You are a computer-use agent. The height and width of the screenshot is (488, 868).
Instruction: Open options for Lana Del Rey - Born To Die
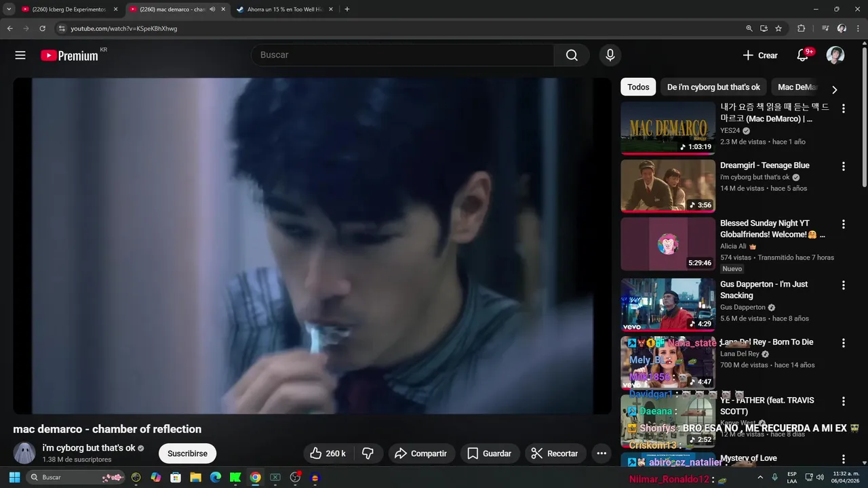tap(844, 343)
